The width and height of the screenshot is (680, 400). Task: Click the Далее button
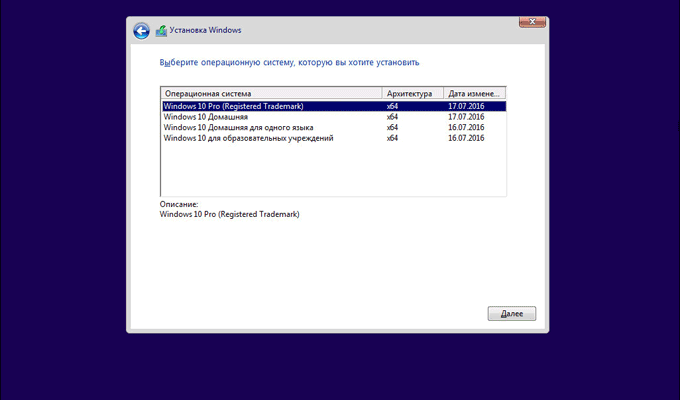(511, 314)
